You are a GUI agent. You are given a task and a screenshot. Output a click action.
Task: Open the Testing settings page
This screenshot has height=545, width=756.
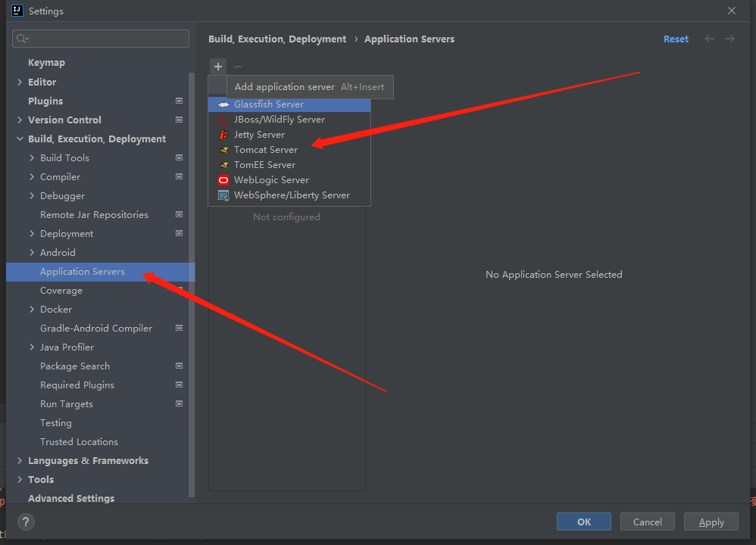[56, 422]
